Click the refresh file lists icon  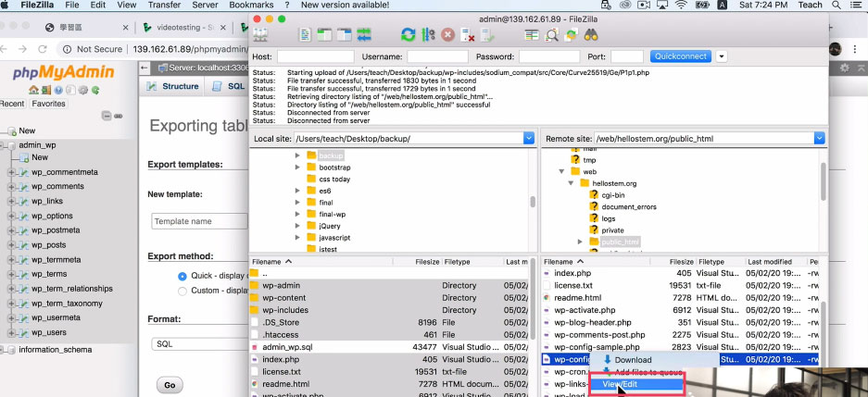(408, 35)
